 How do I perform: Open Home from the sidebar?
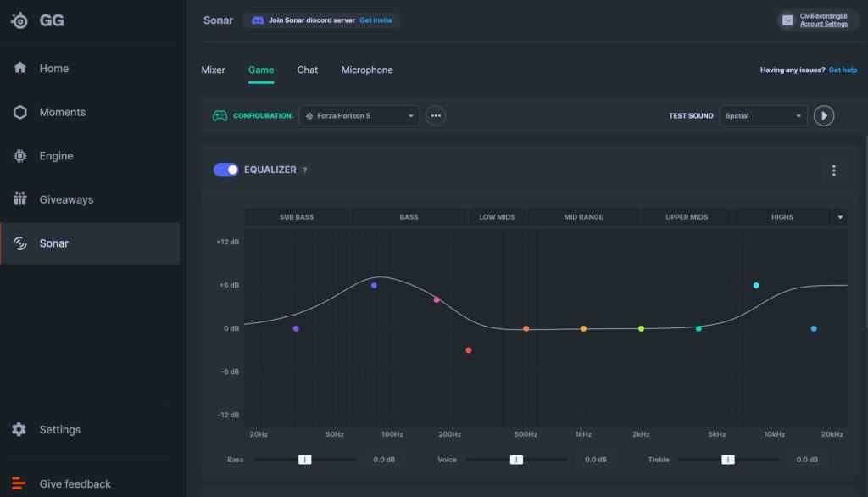tap(53, 69)
